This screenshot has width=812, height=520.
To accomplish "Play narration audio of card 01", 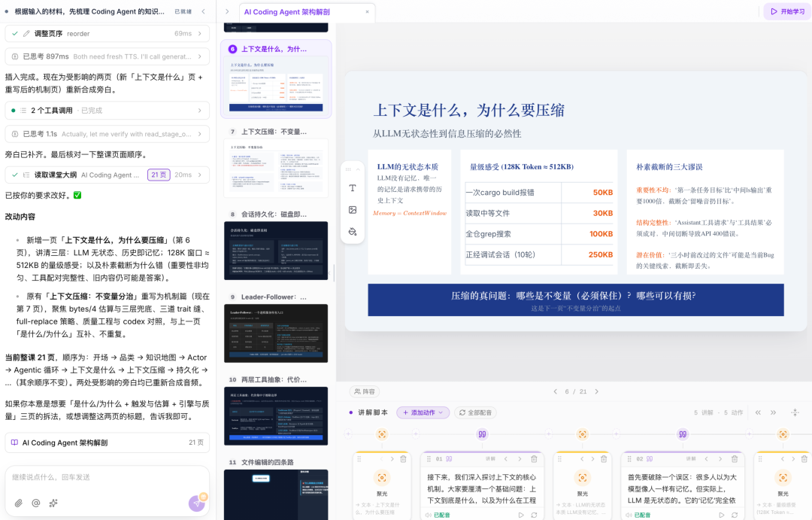I will pyautogui.click(x=521, y=515).
